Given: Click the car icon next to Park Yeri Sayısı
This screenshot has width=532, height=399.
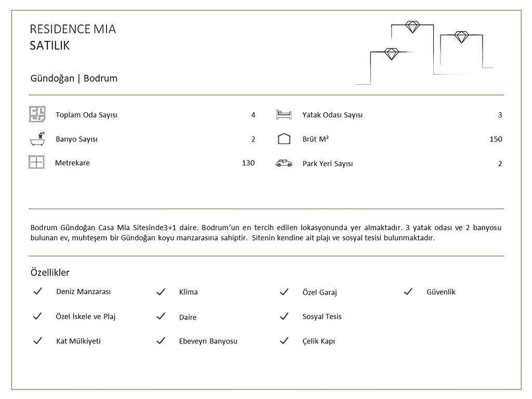Looking at the screenshot, I should tap(284, 163).
